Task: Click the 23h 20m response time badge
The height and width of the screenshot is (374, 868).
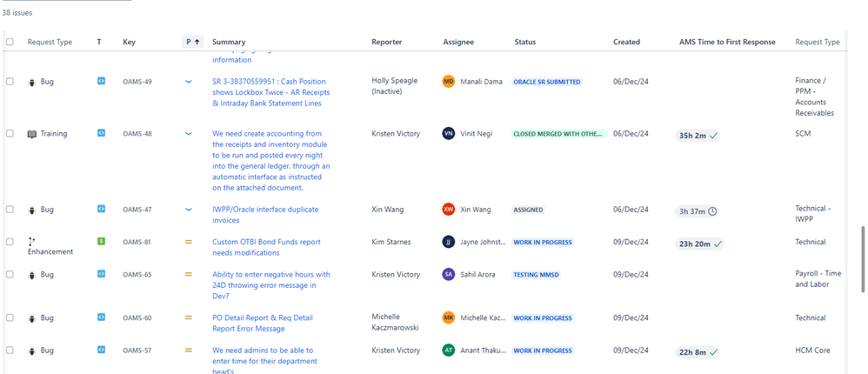Action: click(x=699, y=244)
